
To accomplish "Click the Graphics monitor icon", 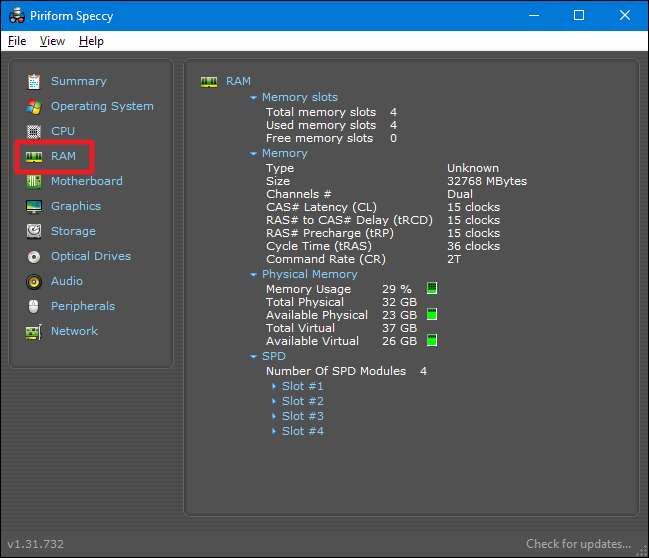I will click(x=34, y=206).
